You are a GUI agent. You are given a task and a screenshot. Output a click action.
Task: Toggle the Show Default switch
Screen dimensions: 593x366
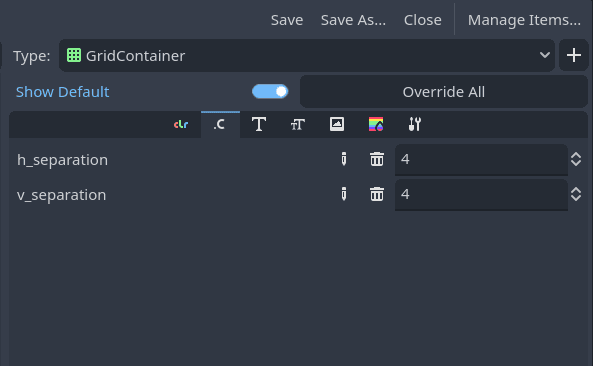pos(270,92)
